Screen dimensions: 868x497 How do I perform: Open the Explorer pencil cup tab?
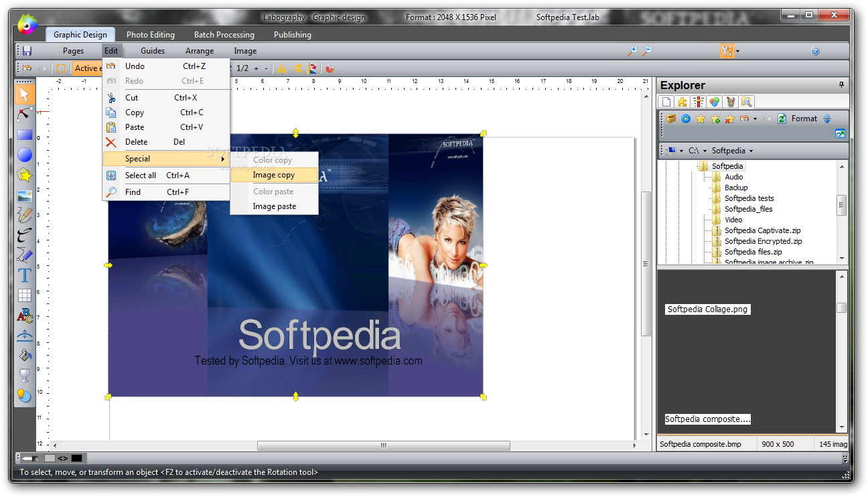(x=731, y=102)
